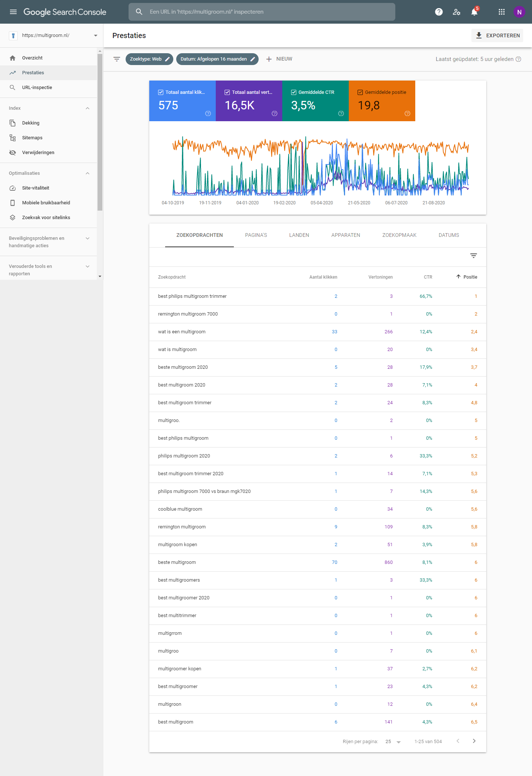
Task: Open Sitemaps from sidebar
Action: (48, 138)
